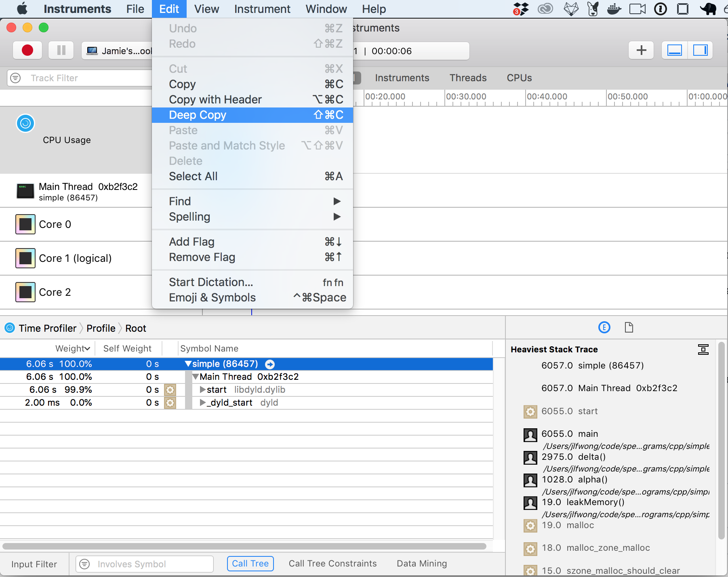Choose Deep Copy from the Edit menu
Viewport: 728px width, 577px height.
[x=197, y=115]
